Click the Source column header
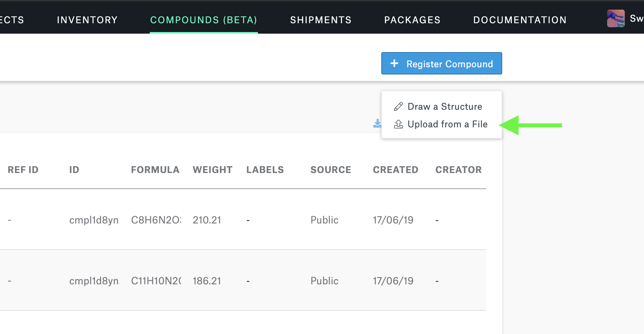 tap(330, 170)
